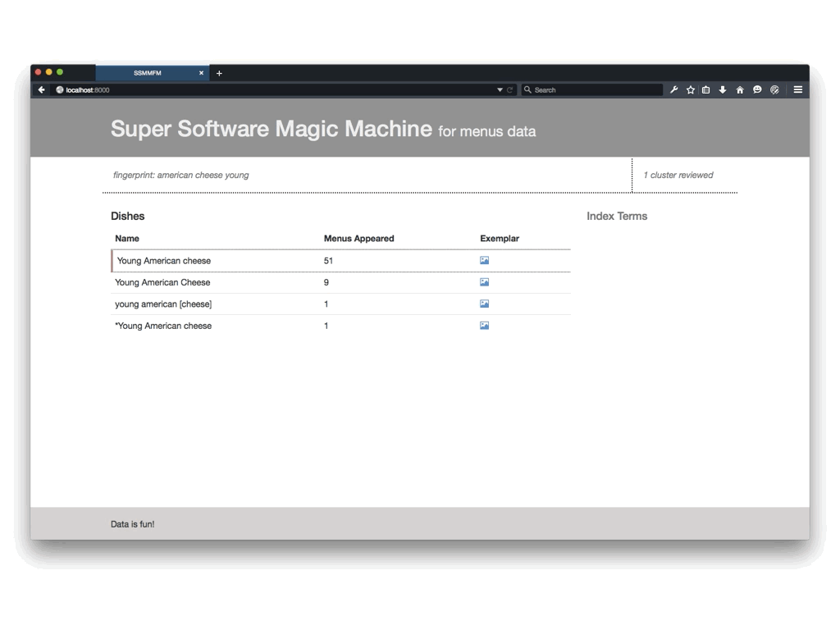Reload page with the refresh icon
840x630 pixels.
(x=510, y=90)
